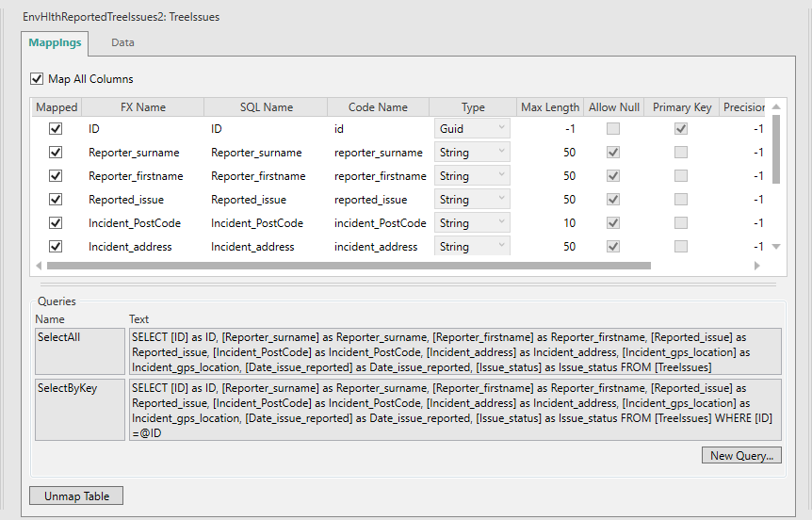This screenshot has width=812, height=520.
Task: Switch to the Data tab
Action: 122,42
